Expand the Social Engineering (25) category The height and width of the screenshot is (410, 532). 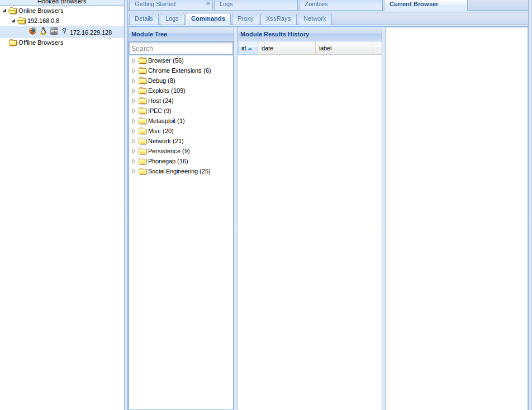[x=134, y=172]
